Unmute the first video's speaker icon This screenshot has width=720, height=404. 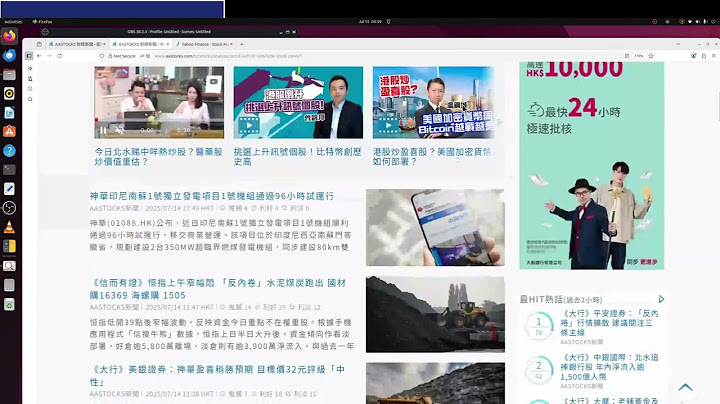(x=119, y=130)
